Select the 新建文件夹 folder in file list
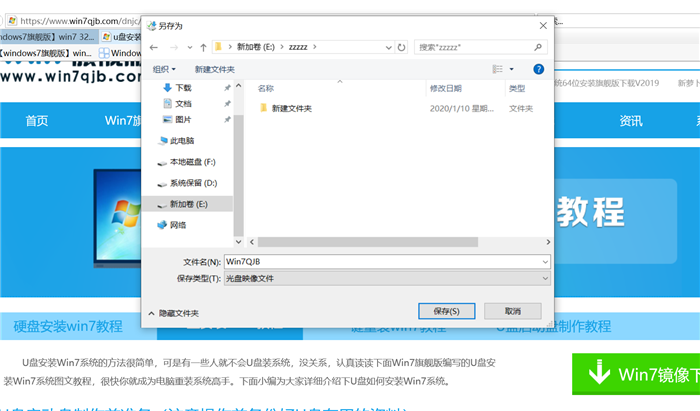700x411 pixels. tap(292, 108)
